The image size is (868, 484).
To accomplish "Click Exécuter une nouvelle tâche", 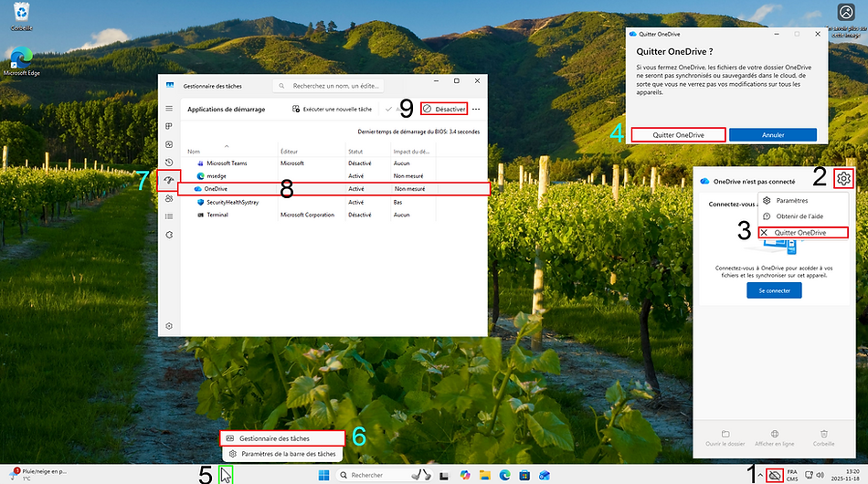I will click(333, 109).
